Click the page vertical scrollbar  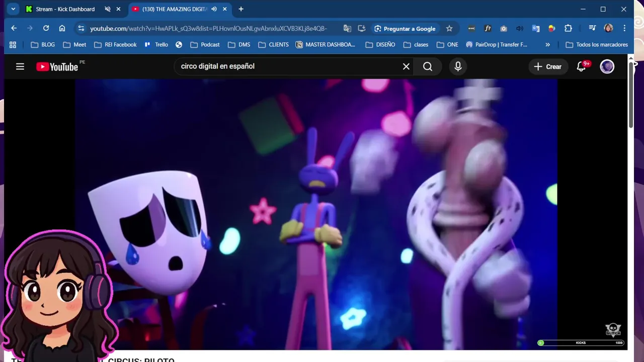tap(631, 96)
